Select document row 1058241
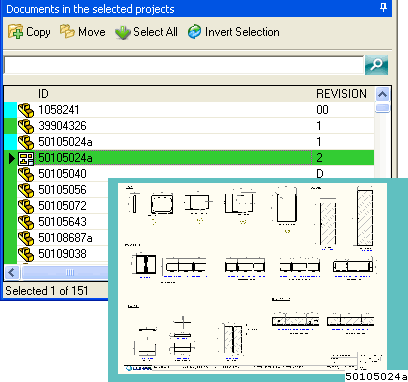Image resolution: width=408 pixels, height=382 pixels. (189, 110)
